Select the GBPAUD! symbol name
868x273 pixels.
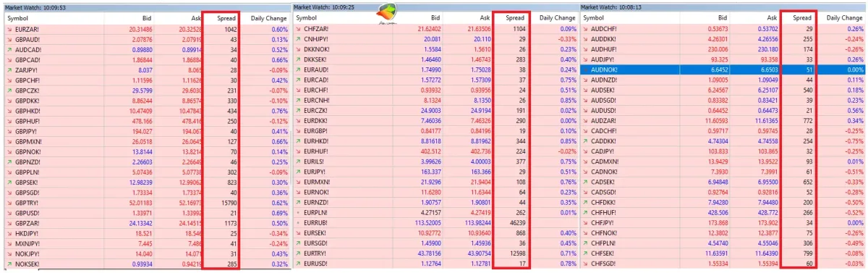point(27,39)
